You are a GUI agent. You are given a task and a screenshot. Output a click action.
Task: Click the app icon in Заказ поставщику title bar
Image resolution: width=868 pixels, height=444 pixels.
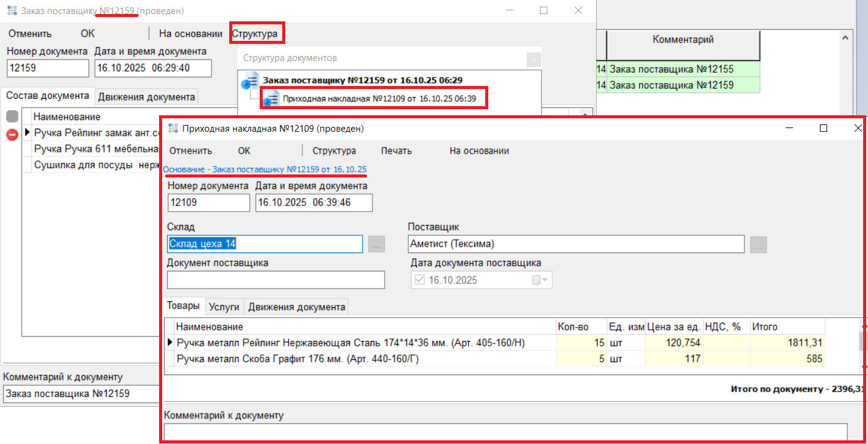(x=12, y=11)
